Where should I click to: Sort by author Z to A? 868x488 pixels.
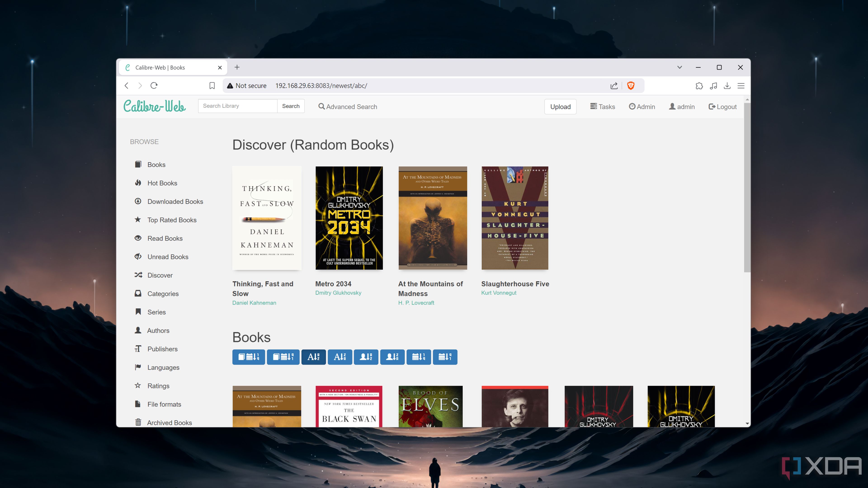392,357
